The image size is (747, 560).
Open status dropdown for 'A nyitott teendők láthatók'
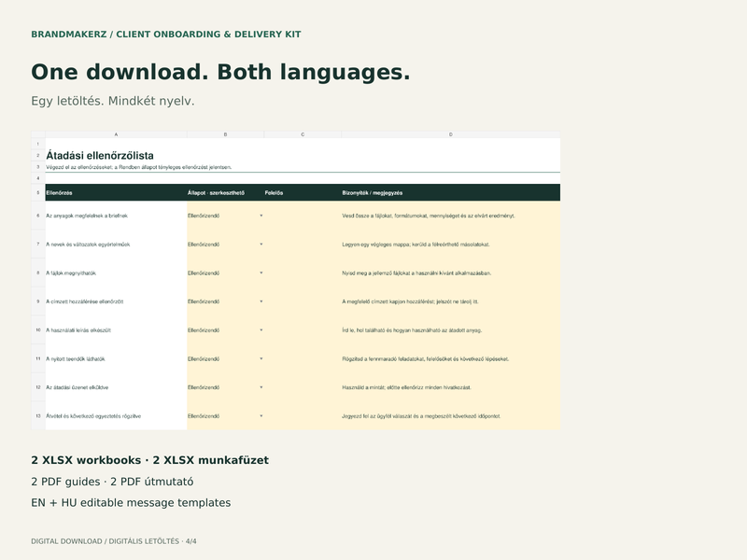coord(261,358)
